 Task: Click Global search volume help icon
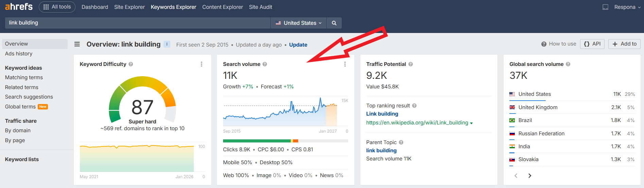(x=568, y=64)
